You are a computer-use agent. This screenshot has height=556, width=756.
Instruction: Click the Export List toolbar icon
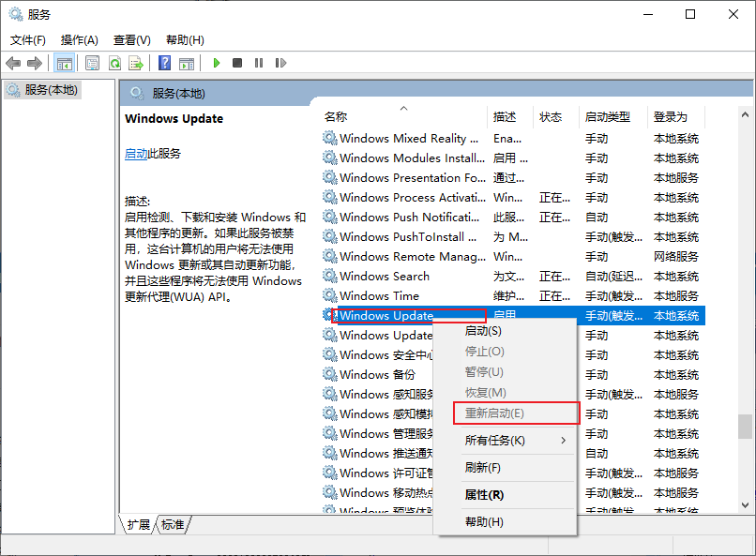tap(137, 63)
